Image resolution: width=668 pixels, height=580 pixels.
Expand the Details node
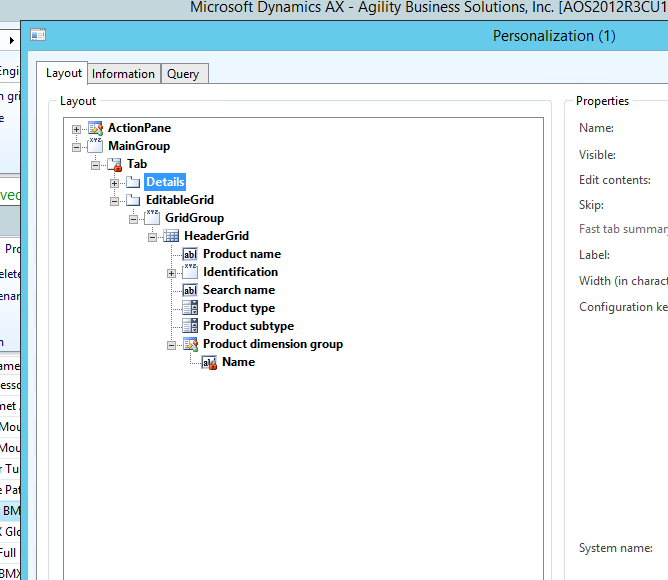click(x=114, y=183)
